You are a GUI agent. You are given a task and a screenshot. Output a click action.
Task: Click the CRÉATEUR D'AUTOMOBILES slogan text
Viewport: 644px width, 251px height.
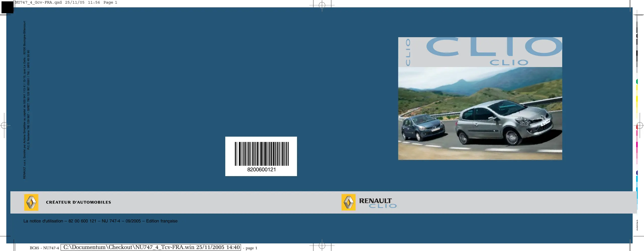click(78, 202)
